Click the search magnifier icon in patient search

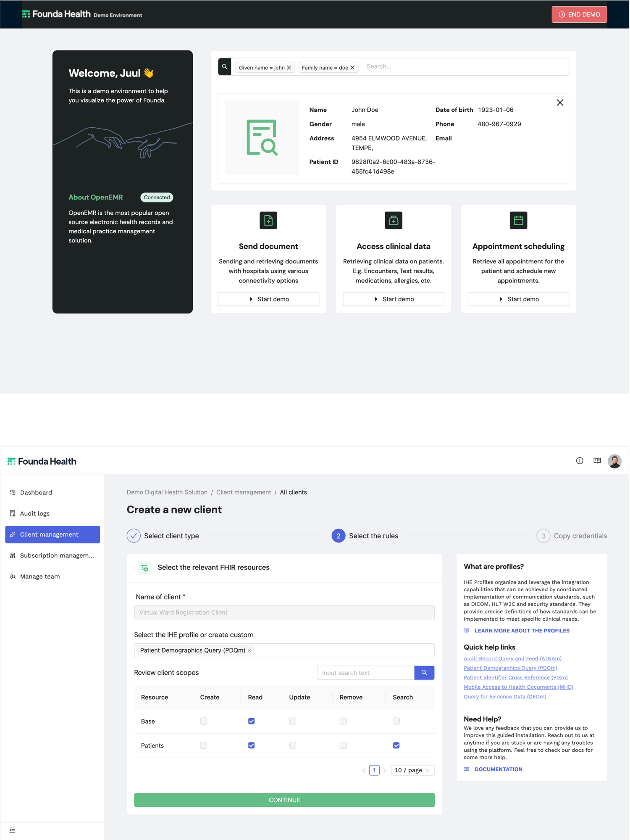coord(225,67)
